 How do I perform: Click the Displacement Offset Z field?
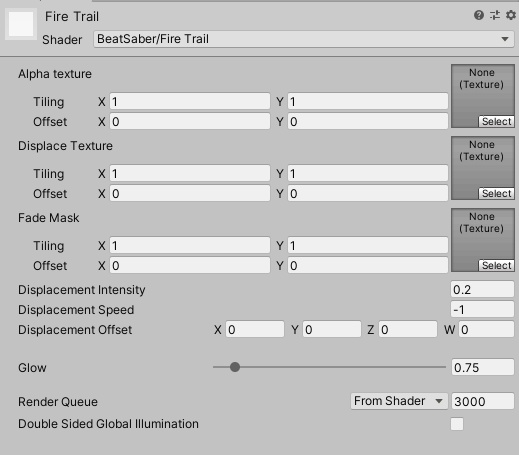[x=408, y=329]
